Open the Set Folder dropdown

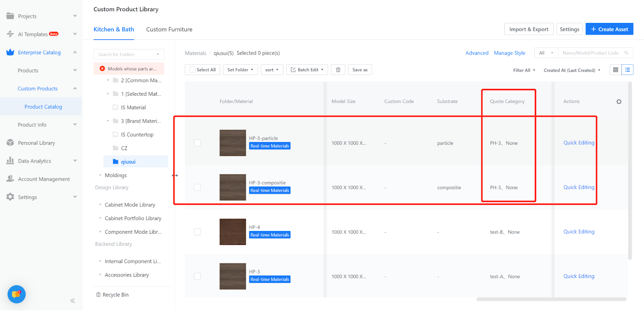click(240, 70)
